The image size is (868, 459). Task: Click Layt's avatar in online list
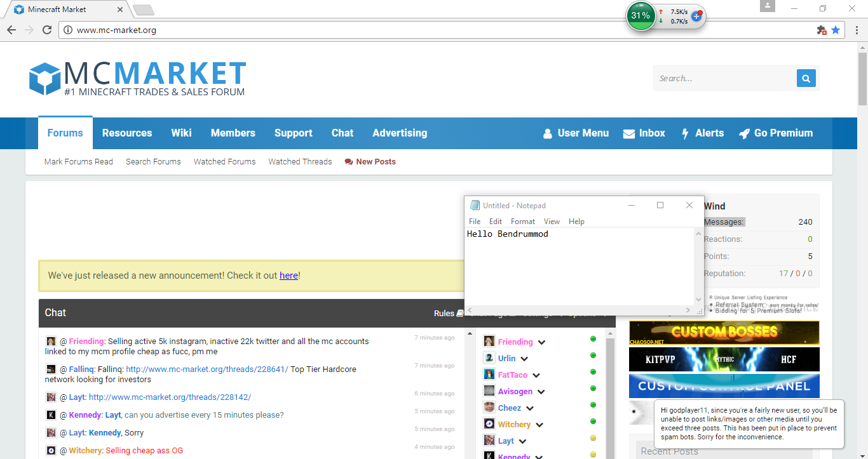click(x=489, y=441)
